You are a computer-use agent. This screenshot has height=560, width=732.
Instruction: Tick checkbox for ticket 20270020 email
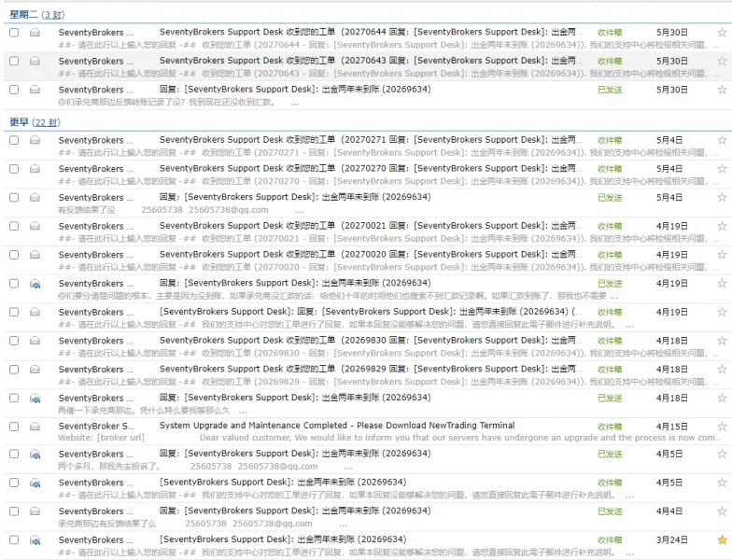coord(14,254)
